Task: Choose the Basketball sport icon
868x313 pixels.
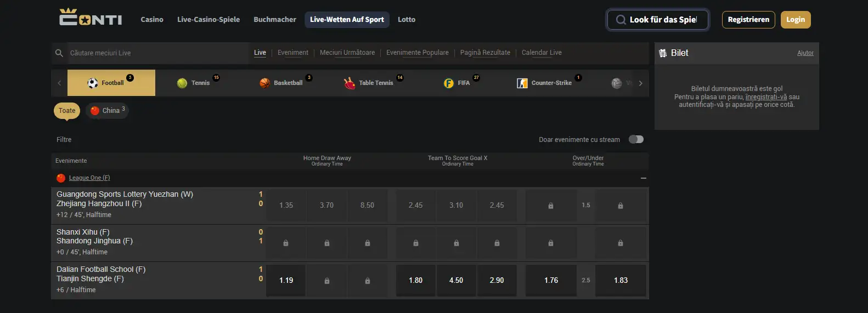Action: pyautogui.click(x=265, y=83)
